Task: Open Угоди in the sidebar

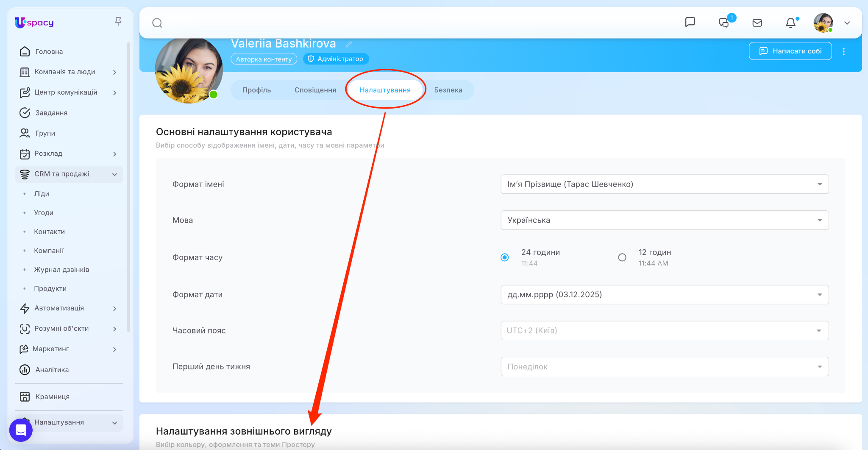Action: click(x=44, y=212)
